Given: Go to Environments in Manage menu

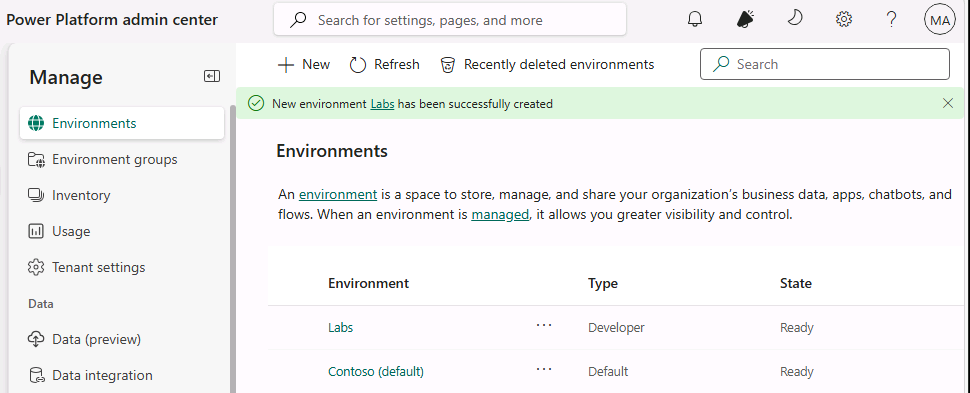Looking at the screenshot, I should tap(122, 123).
